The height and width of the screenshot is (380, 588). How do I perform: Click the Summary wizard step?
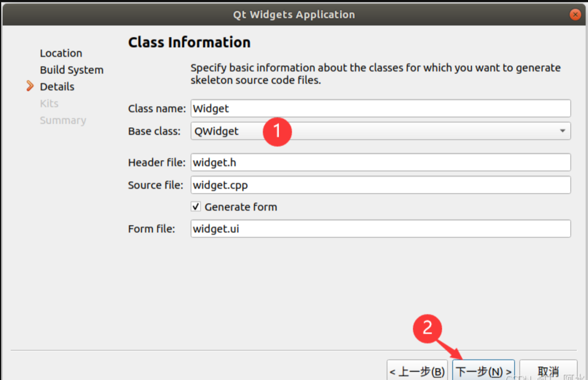tap(63, 120)
